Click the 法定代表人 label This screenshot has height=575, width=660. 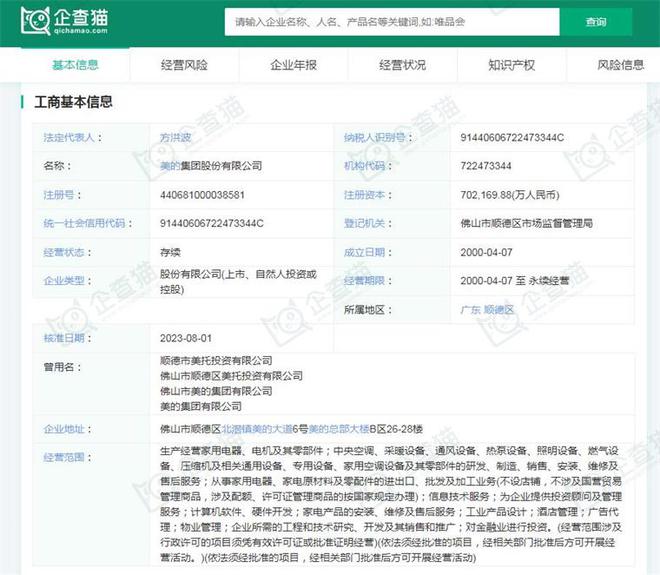69,138
